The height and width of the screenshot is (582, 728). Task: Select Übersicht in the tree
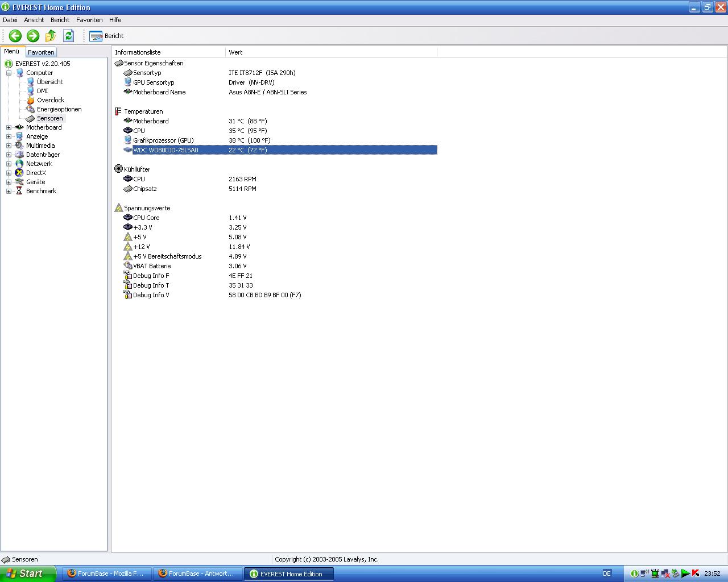click(x=49, y=82)
